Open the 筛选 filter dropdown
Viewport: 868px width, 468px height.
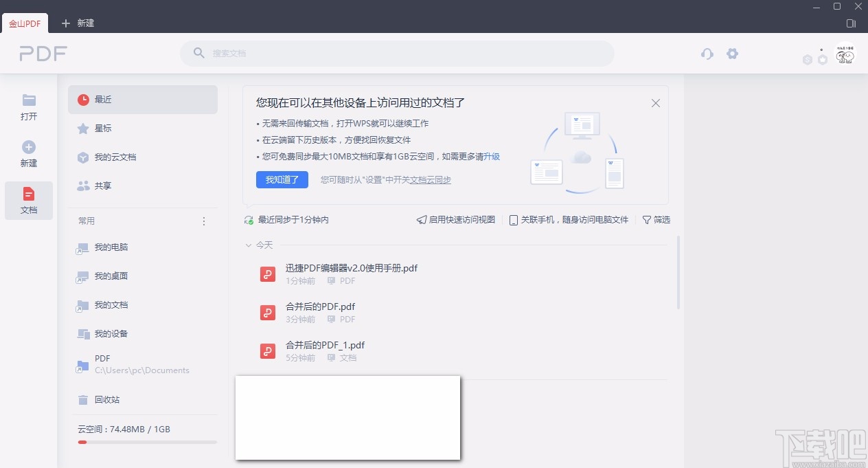[656, 220]
